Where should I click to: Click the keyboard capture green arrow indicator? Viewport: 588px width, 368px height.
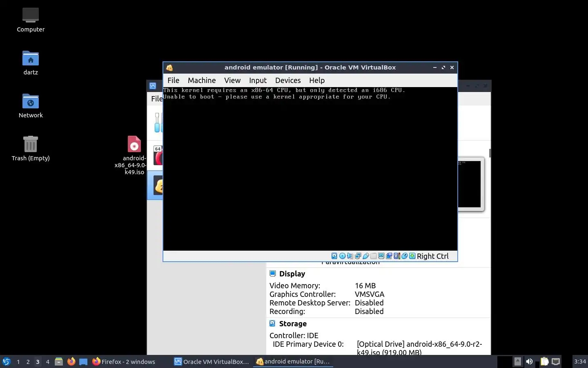click(x=412, y=256)
